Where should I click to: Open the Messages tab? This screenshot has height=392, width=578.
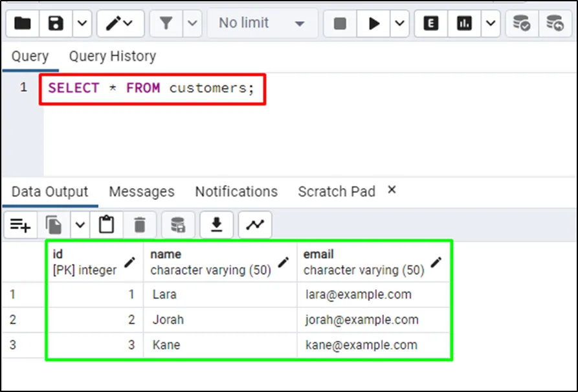click(141, 191)
